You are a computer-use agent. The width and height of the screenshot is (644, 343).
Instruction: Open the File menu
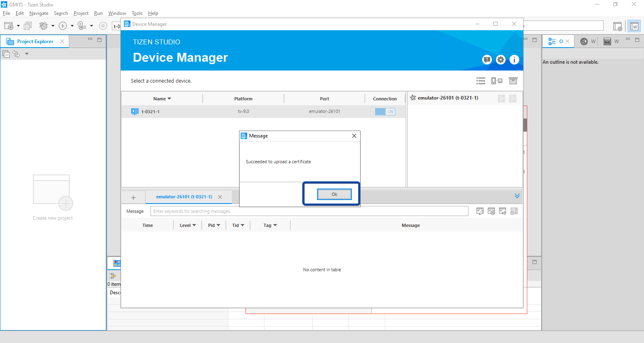(x=6, y=13)
